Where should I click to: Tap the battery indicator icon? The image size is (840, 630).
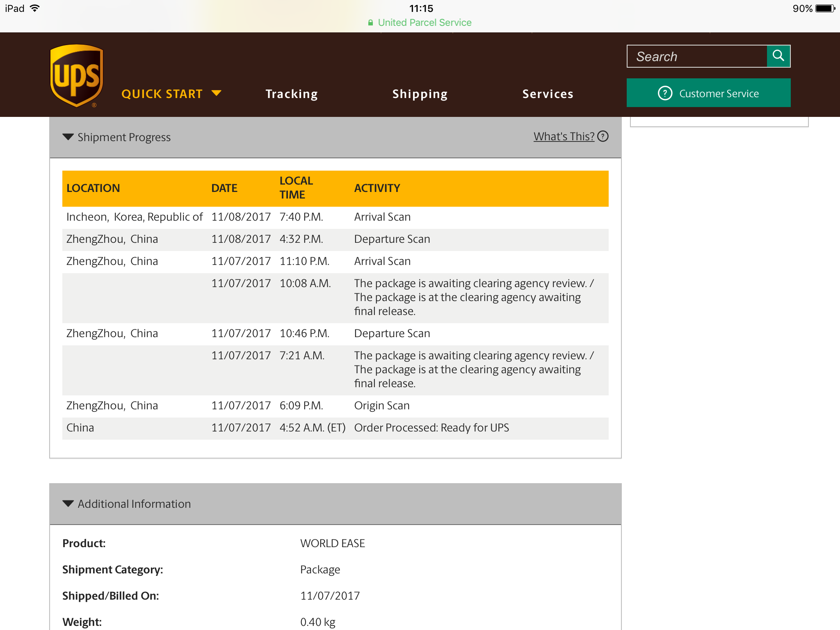pos(825,8)
